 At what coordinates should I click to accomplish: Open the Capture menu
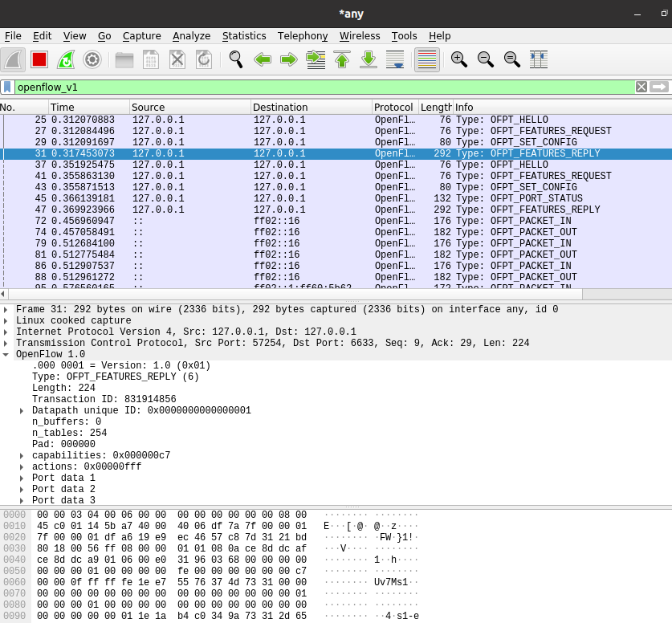142,36
